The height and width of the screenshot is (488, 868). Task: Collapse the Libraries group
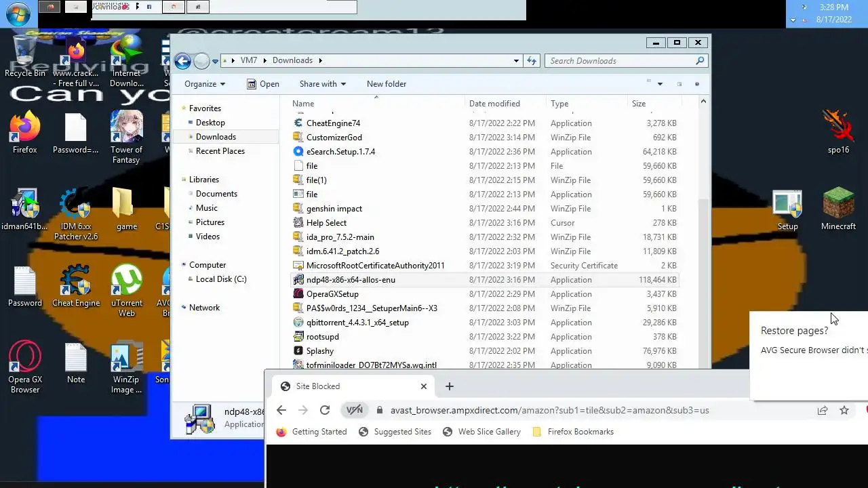[184, 180]
